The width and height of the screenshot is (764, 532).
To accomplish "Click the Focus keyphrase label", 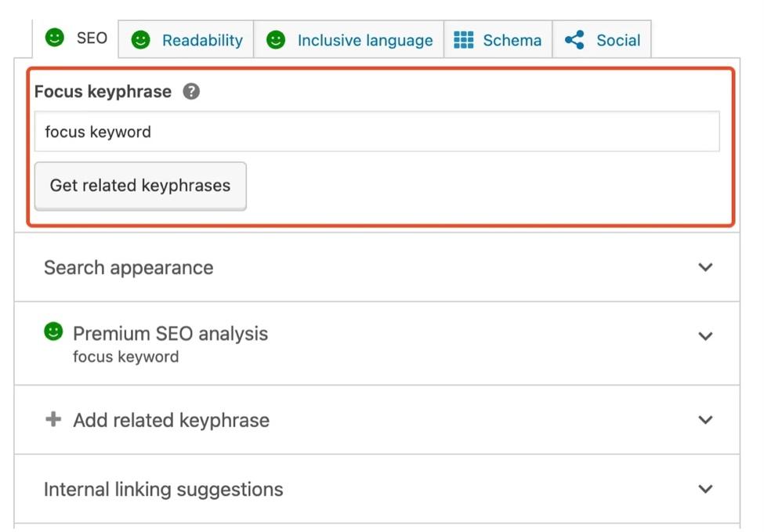I will click(103, 92).
